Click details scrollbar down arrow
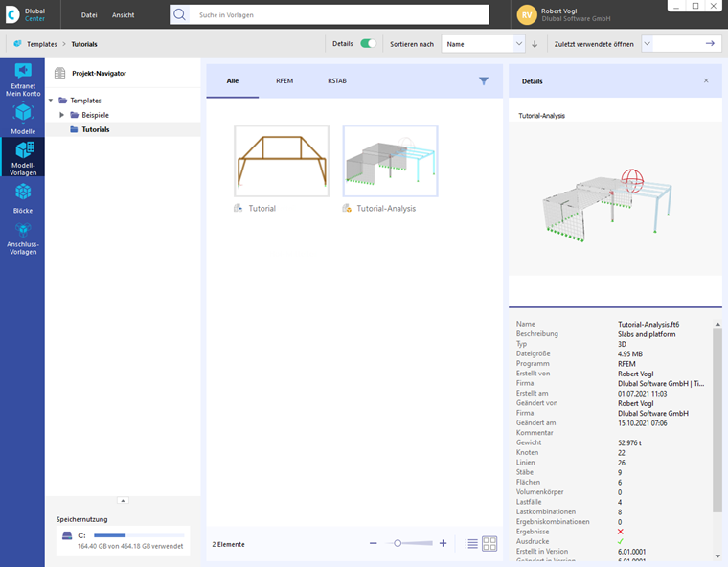 pyautogui.click(x=717, y=556)
